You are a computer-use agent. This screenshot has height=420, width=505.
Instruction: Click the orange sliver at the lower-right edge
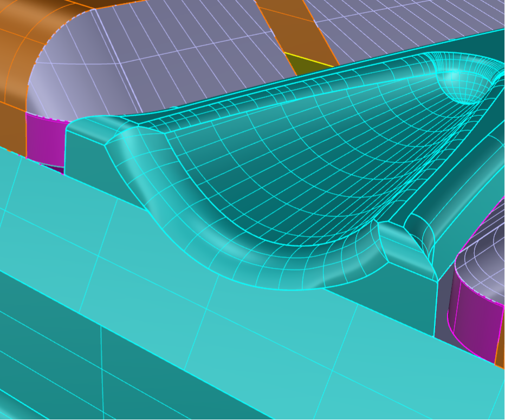(500, 352)
